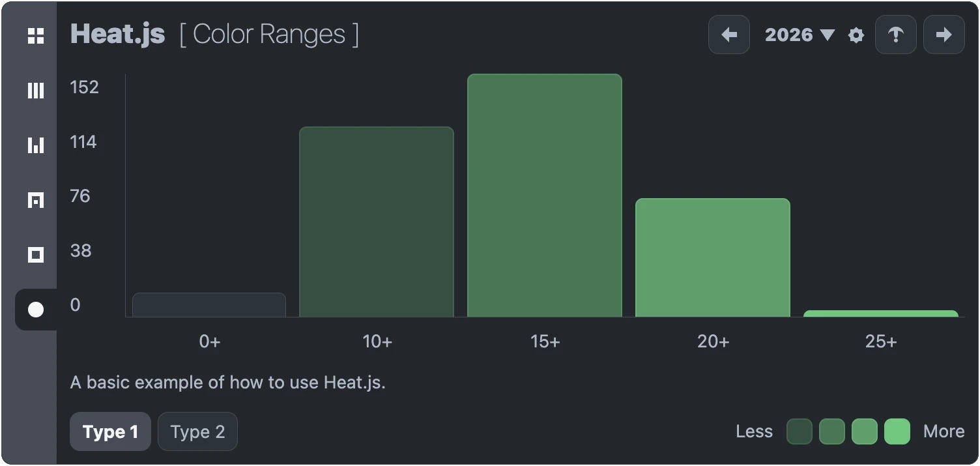The width and height of the screenshot is (980, 466).
Task: Click the 15+ tallest bar
Action: 545,196
